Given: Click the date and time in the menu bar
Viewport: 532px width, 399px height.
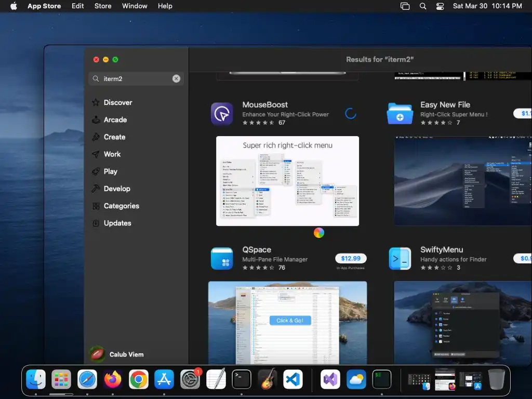Looking at the screenshot, I should (487, 6).
